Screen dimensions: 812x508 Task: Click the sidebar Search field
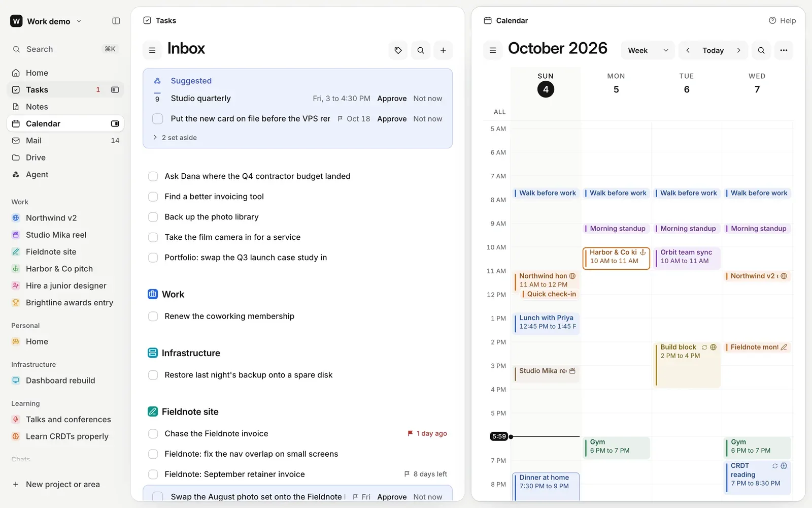[x=65, y=49]
